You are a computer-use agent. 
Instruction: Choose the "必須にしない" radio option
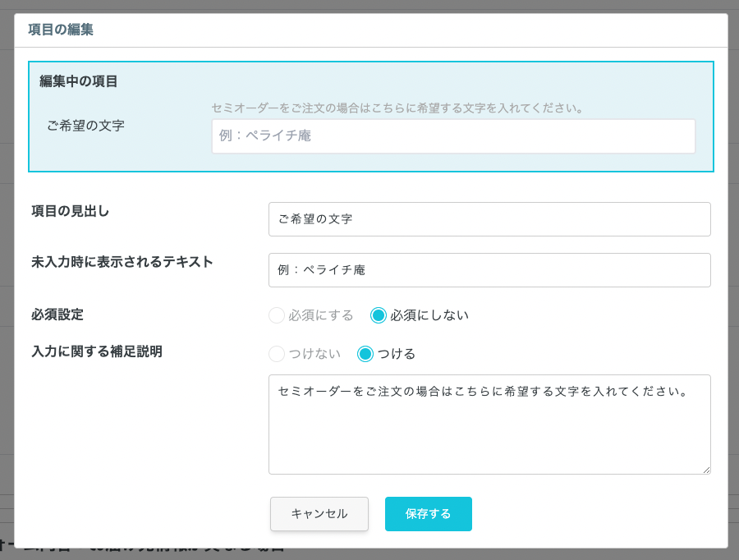point(379,315)
